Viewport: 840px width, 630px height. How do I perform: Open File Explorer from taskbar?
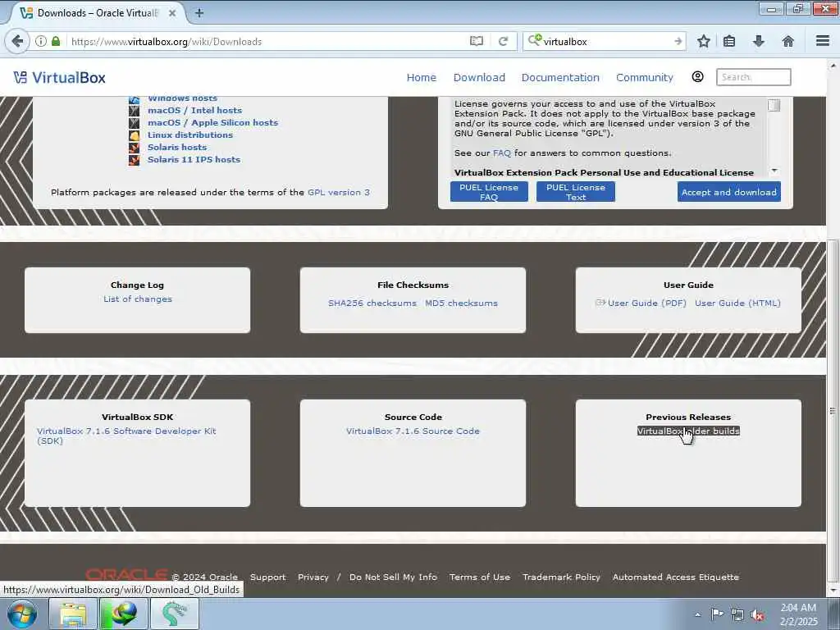pos(73,614)
